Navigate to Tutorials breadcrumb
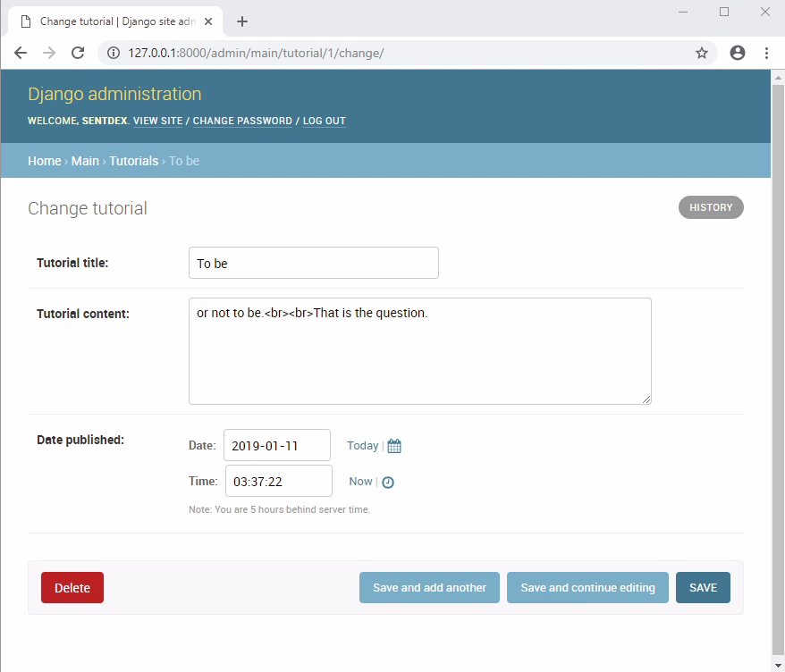The width and height of the screenshot is (785, 672). click(133, 161)
